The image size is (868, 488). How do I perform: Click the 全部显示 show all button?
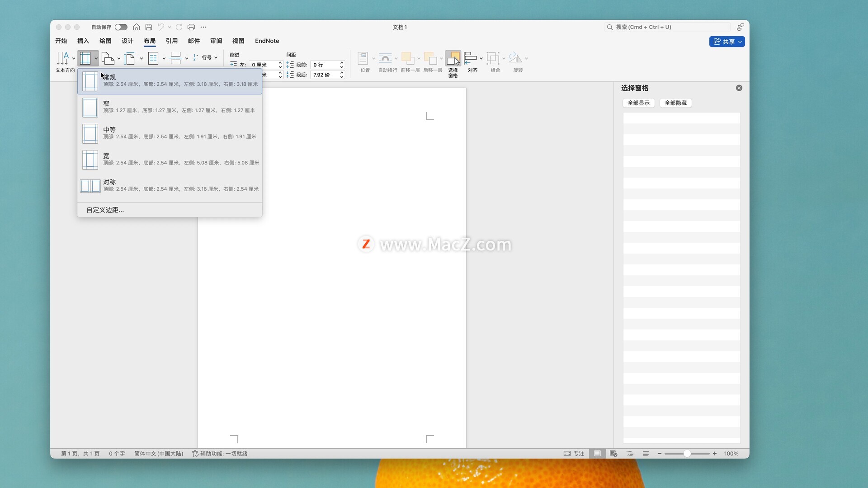[x=638, y=103]
